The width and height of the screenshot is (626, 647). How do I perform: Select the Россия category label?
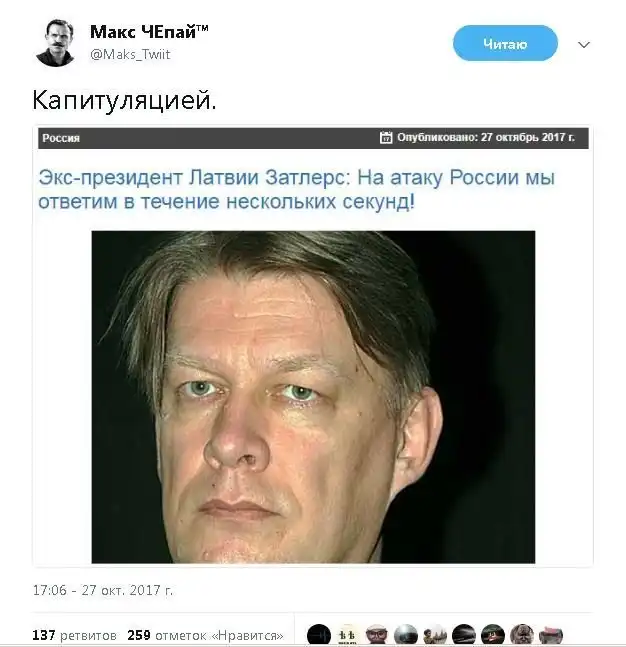pyautogui.click(x=61, y=138)
